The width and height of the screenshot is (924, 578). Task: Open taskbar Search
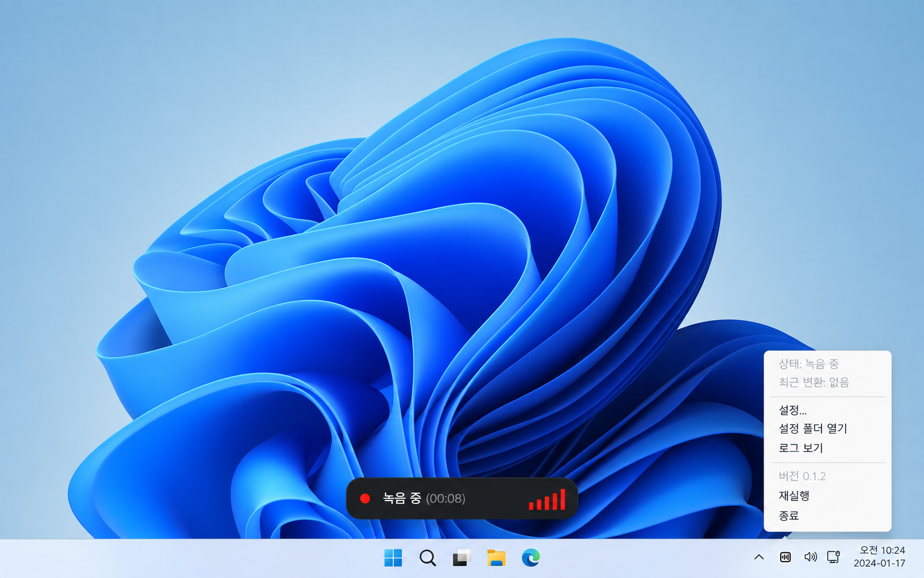(x=428, y=558)
